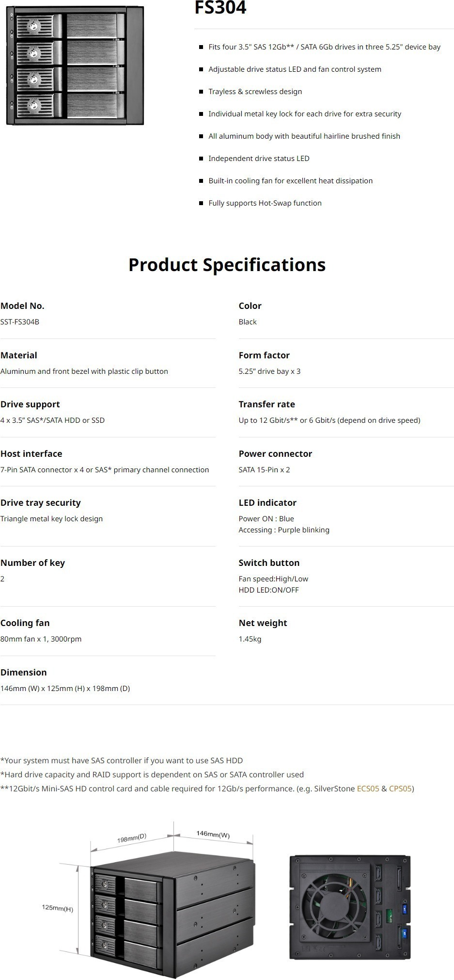
Task: Select the FS304 product title
Action: pos(220,8)
